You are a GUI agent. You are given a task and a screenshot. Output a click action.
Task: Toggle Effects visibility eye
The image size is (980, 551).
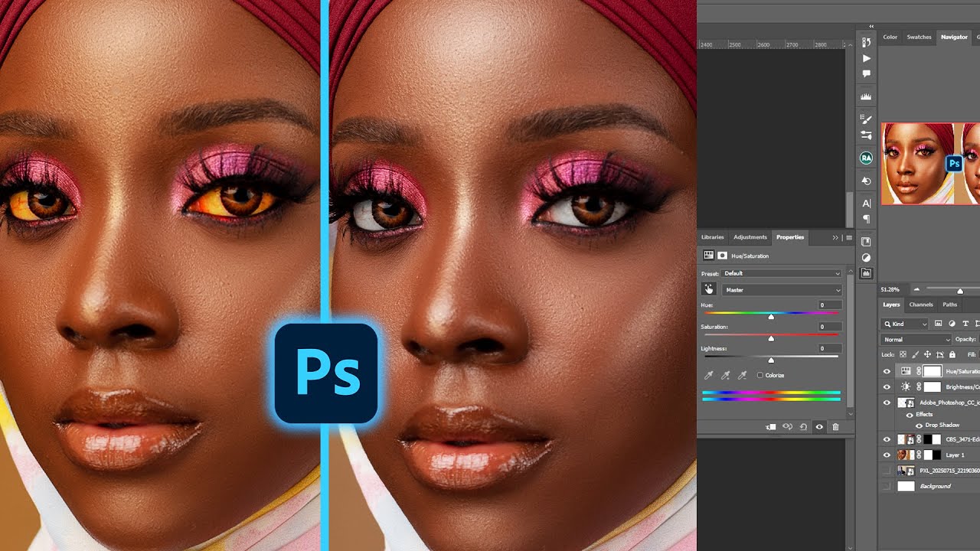[x=910, y=415]
